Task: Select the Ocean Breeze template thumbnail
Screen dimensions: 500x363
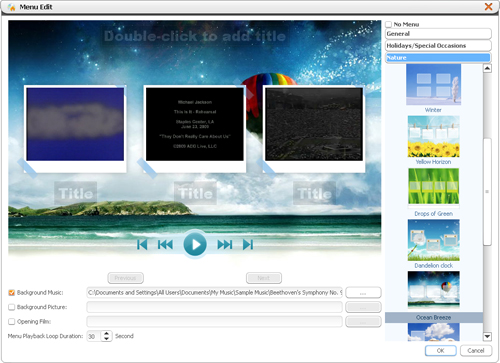Action: point(433,289)
